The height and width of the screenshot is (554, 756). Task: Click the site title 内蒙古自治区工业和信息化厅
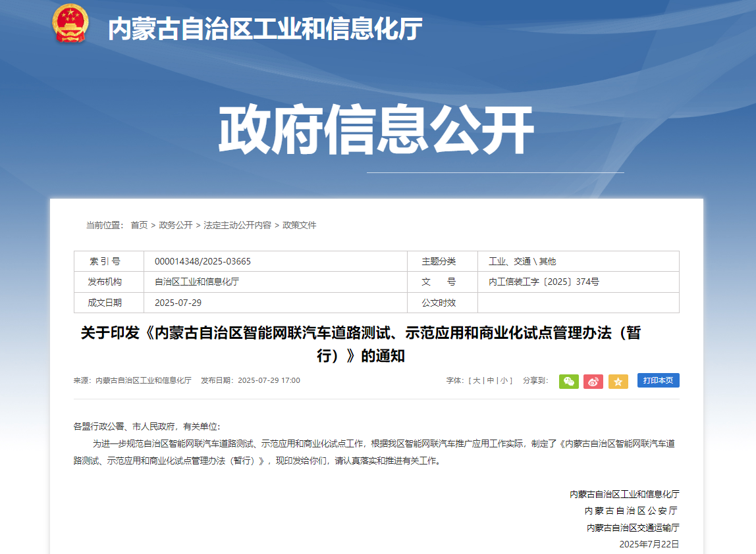click(x=265, y=28)
